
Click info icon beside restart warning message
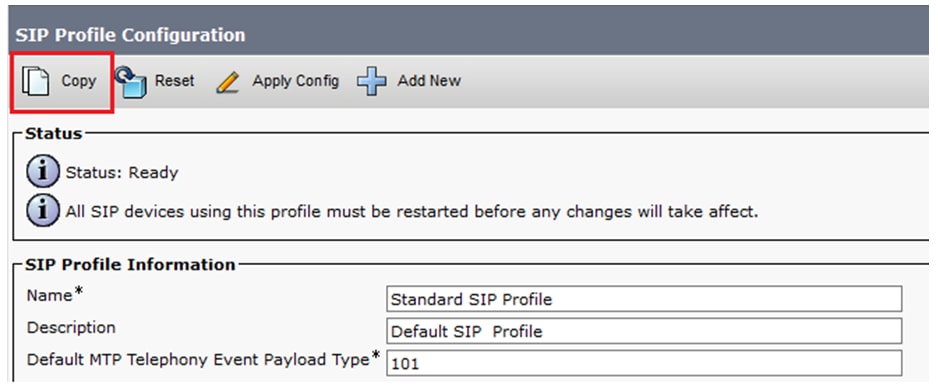pos(43,211)
